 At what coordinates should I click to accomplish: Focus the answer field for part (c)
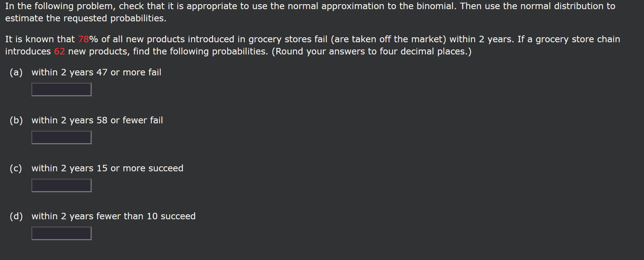(61, 185)
